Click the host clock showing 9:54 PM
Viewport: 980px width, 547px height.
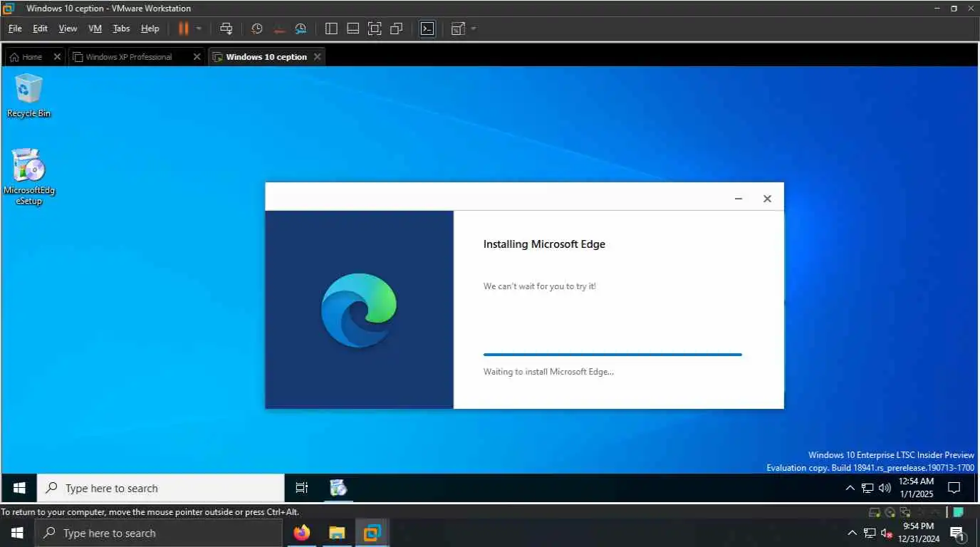click(918, 533)
